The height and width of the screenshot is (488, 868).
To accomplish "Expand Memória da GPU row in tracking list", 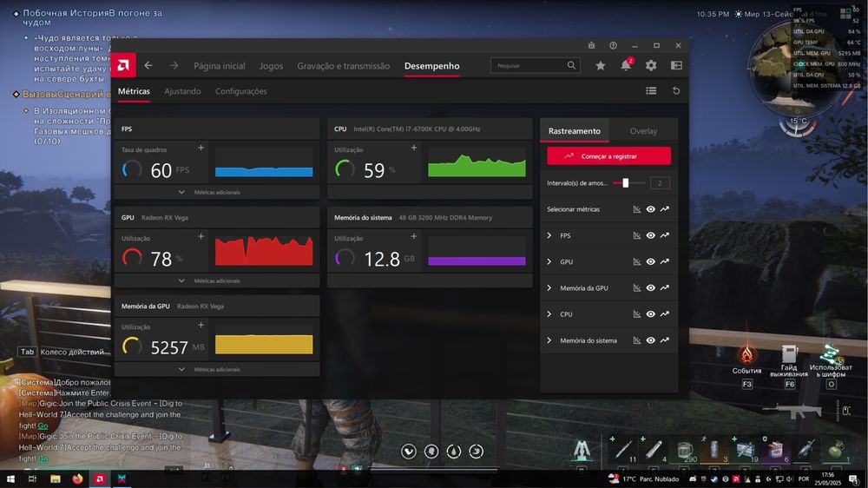I will point(549,288).
